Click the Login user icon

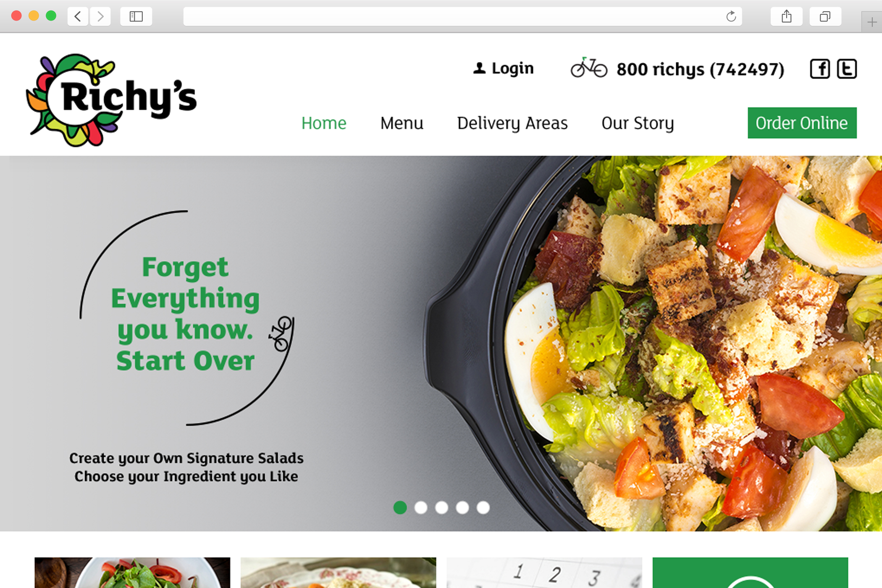coord(479,68)
